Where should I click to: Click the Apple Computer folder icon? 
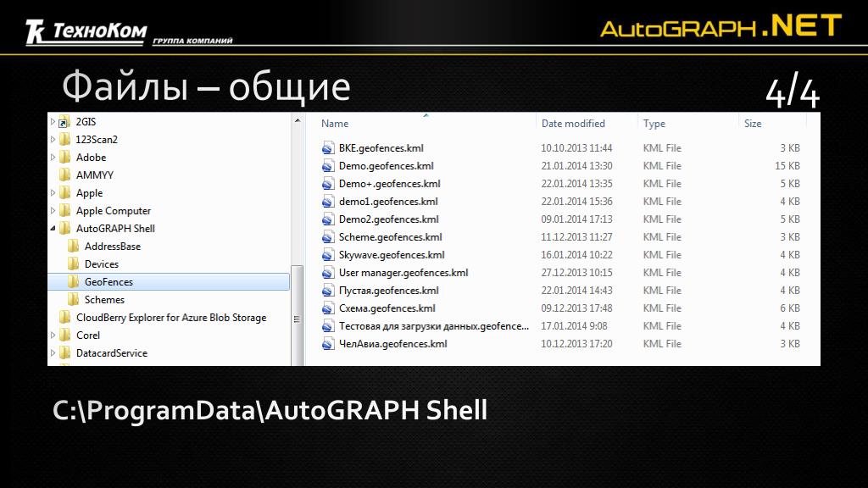(64, 211)
